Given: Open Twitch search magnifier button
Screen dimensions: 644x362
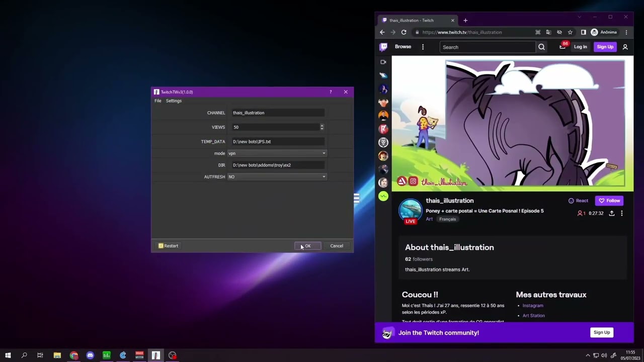Looking at the screenshot, I should (541, 47).
